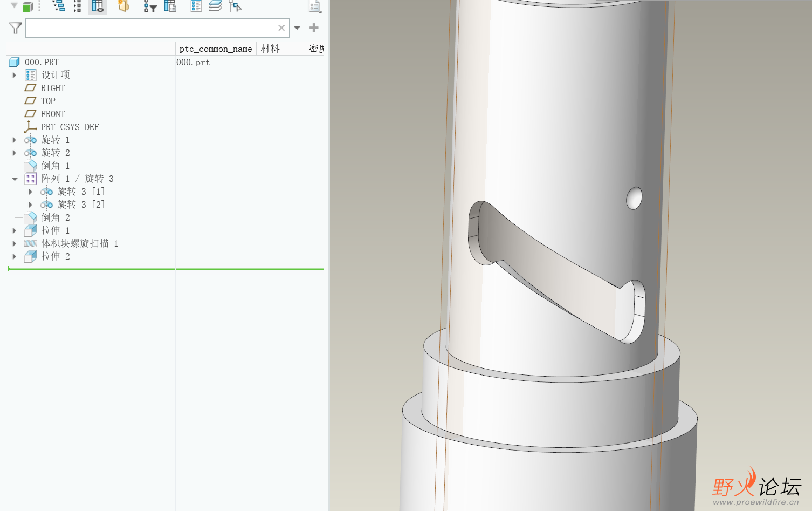Click the 倒角 2 chamfer icon
The width and height of the screenshot is (812, 511).
31,217
